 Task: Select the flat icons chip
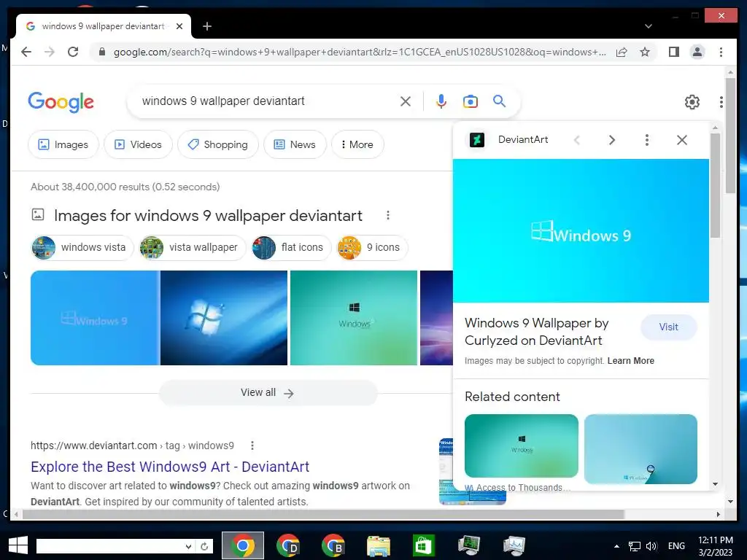(x=290, y=248)
